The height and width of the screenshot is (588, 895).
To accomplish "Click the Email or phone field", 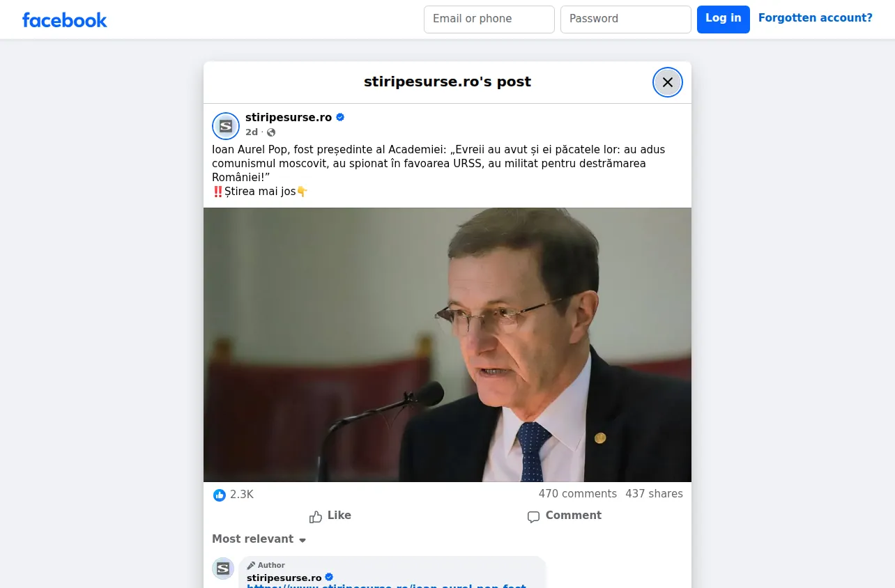I will point(489,20).
